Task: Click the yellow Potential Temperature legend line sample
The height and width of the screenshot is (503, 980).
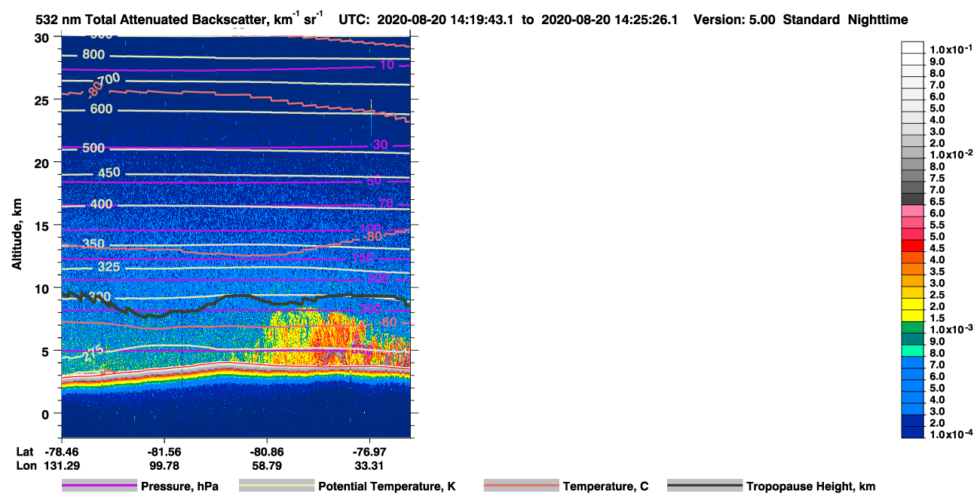Action: 277,486
